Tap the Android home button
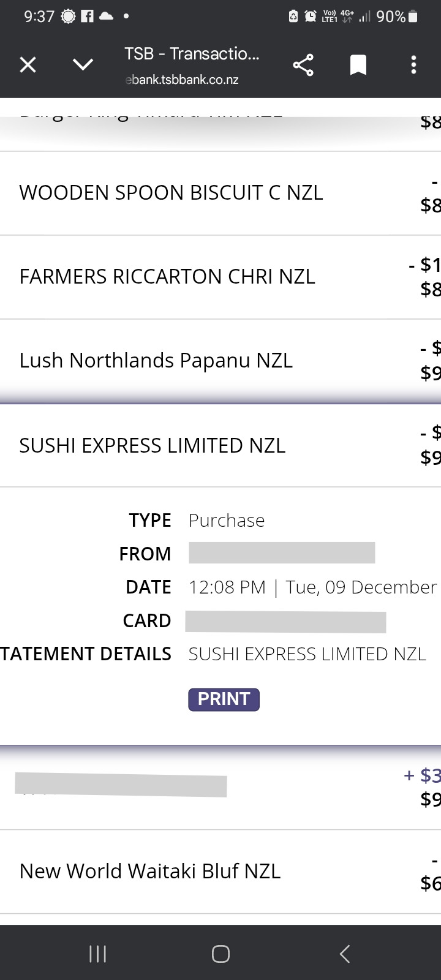 [x=221, y=954]
